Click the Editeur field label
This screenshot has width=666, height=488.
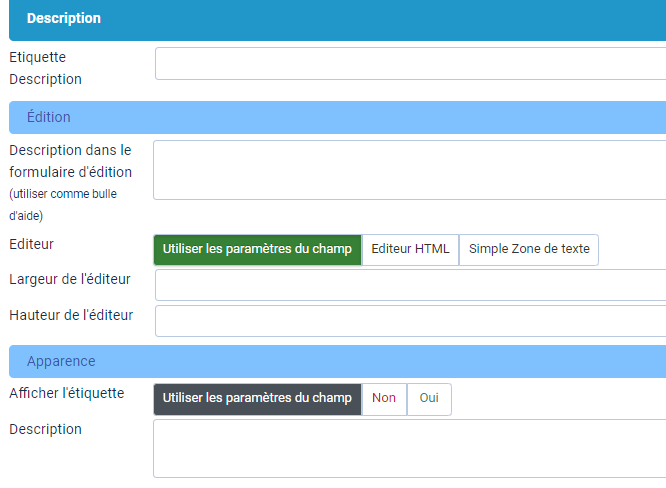pos(31,244)
